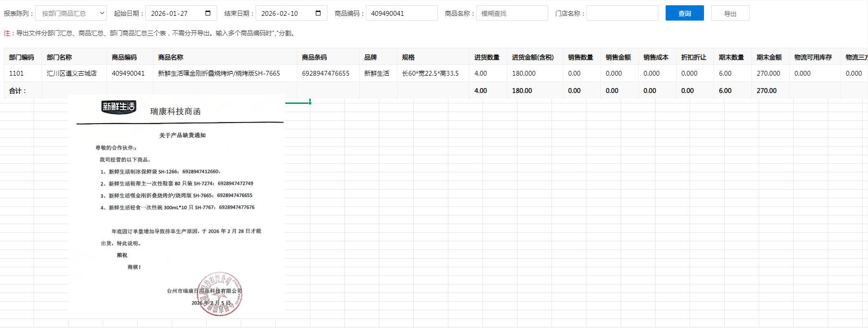Click the blue 查询 button
Viewport: 868px width, 328px height.
coord(684,13)
